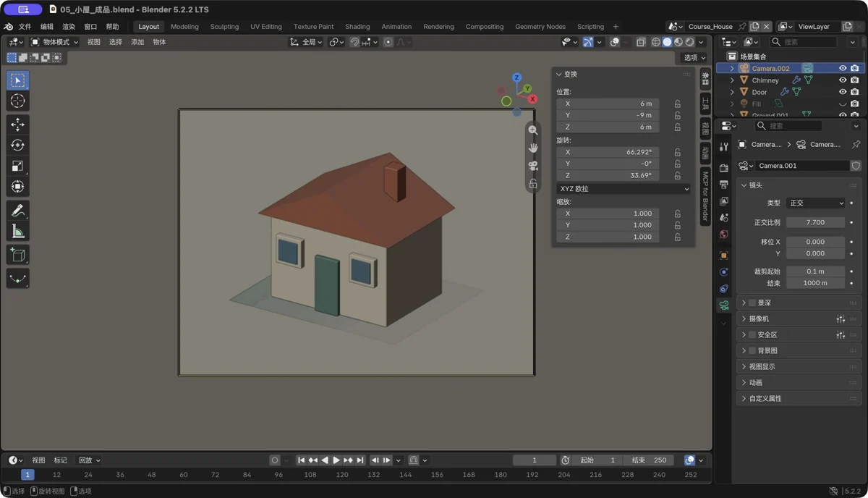Pick the Annotate pencil tool
Image resolution: width=868 pixels, height=498 pixels.
[17, 211]
